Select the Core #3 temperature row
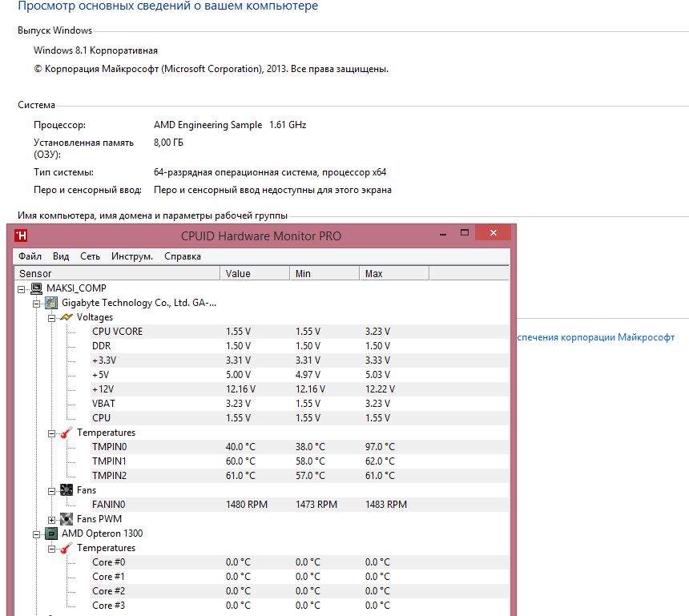The width and height of the screenshot is (689, 616). coord(300,606)
